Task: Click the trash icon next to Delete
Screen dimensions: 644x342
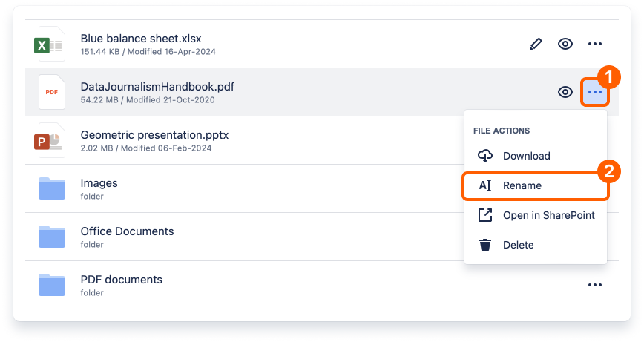Action: 485,245
